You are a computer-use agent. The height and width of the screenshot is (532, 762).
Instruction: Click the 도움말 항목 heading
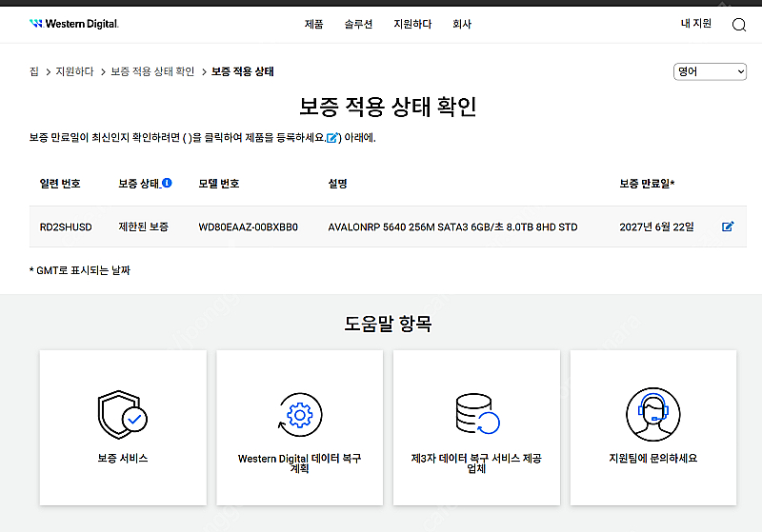[388, 324]
